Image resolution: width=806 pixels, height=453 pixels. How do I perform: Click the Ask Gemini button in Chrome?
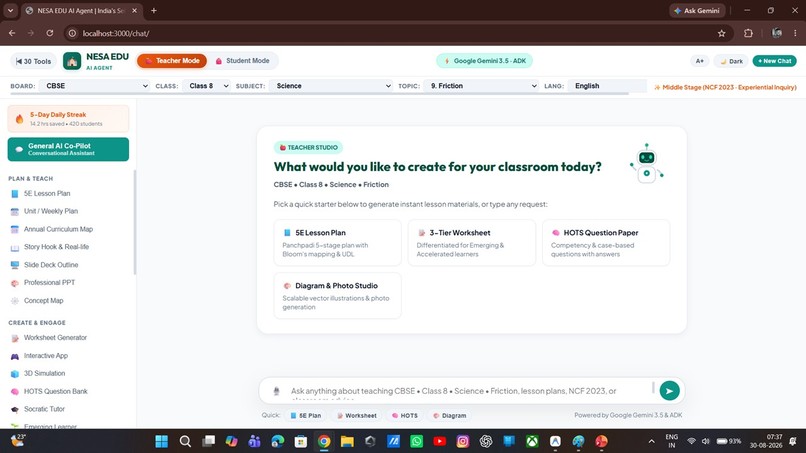click(697, 10)
